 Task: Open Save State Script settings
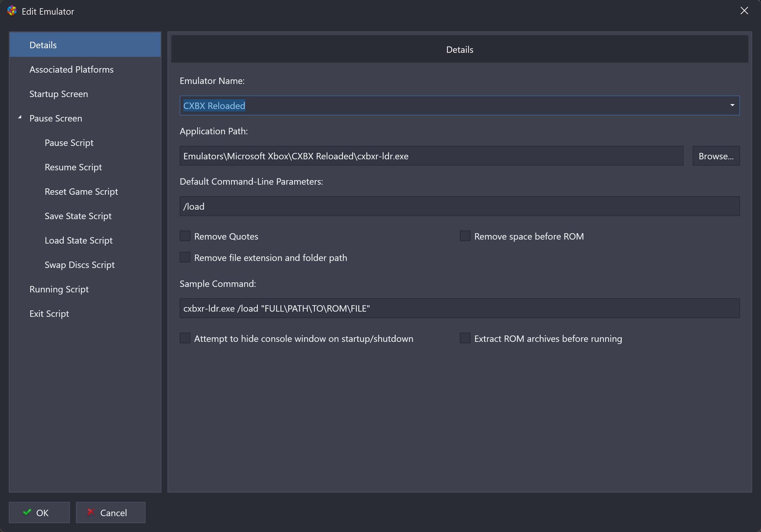[x=78, y=216]
